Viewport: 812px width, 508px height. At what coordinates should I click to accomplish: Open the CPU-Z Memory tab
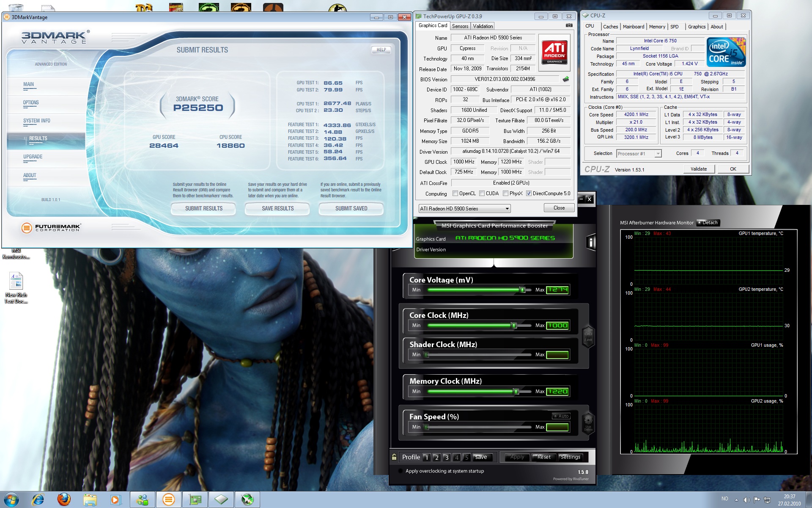pyautogui.click(x=657, y=27)
